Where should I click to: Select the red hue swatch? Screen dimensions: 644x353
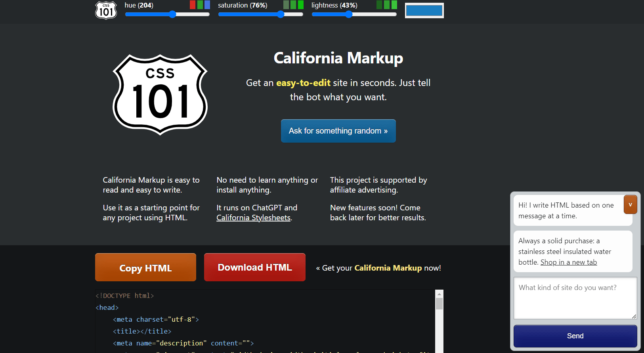pyautogui.click(x=193, y=5)
